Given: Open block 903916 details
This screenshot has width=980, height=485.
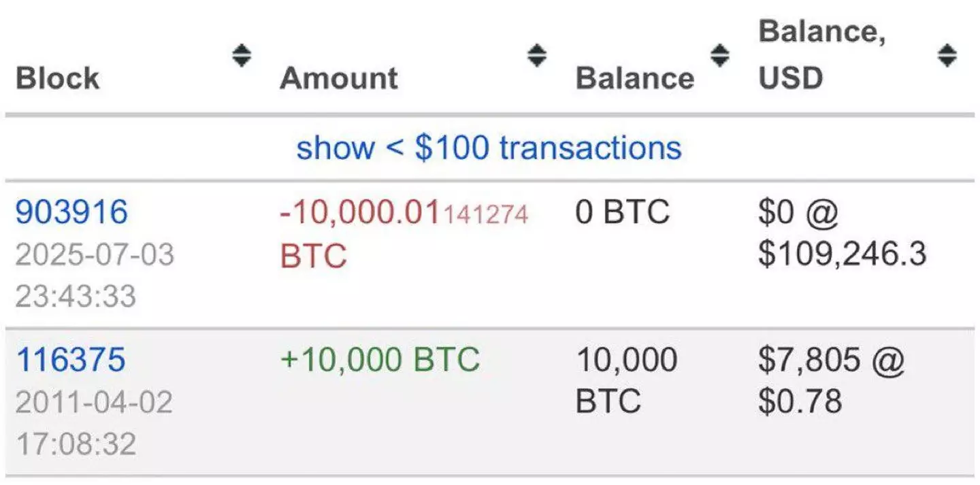Looking at the screenshot, I should tap(71, 214).
